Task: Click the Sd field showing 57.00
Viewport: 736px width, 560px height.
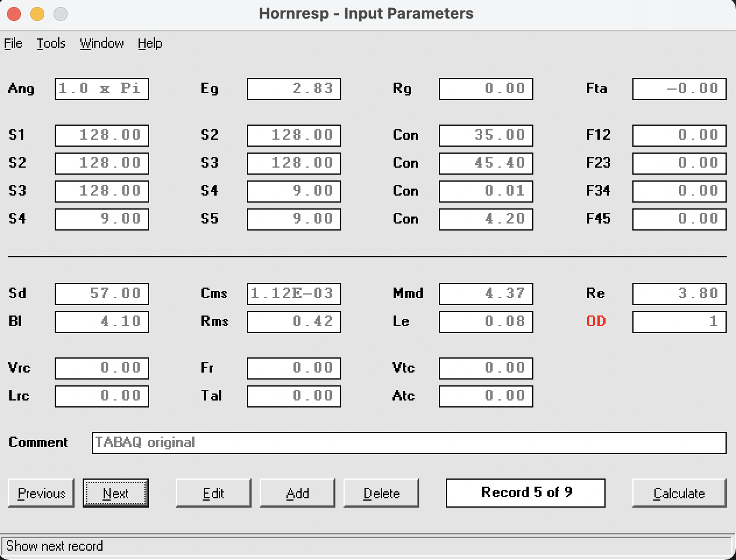Action: pyautogui.click(x=102, y=294)
